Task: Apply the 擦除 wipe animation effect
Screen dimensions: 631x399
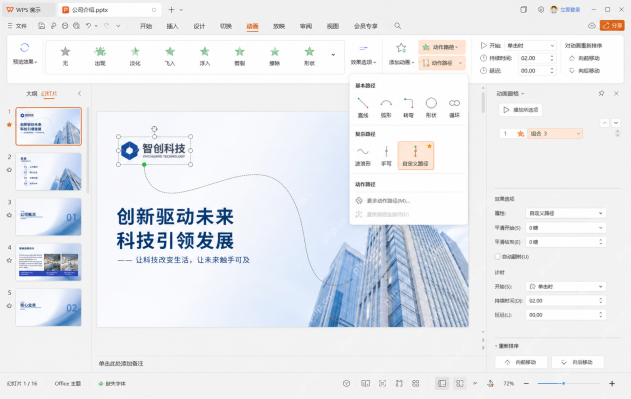Action: tap(274, 56)
